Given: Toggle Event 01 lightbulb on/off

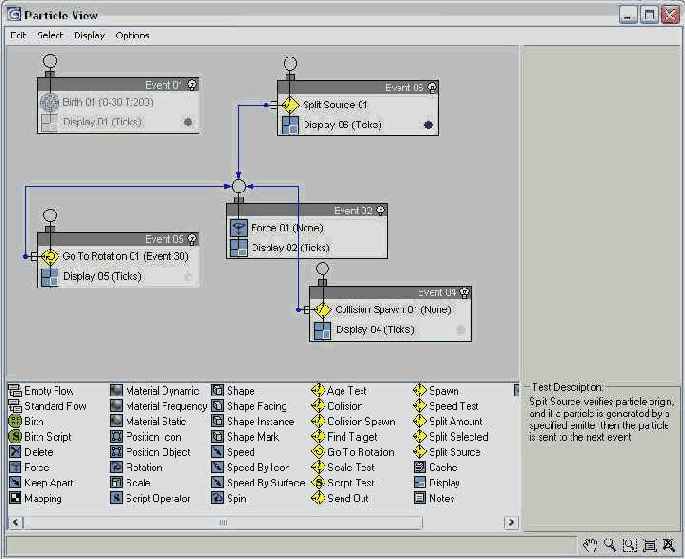Looking at the screenshot, I should click(x=192, y=85).
